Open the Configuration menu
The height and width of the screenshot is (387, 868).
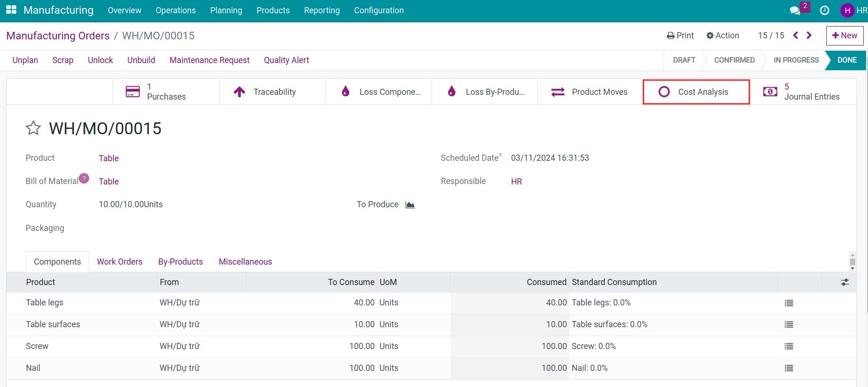[379, 10]
